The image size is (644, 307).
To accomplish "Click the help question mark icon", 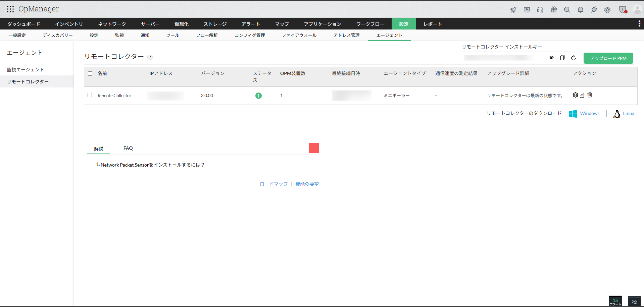I will (x=150, y=57).
